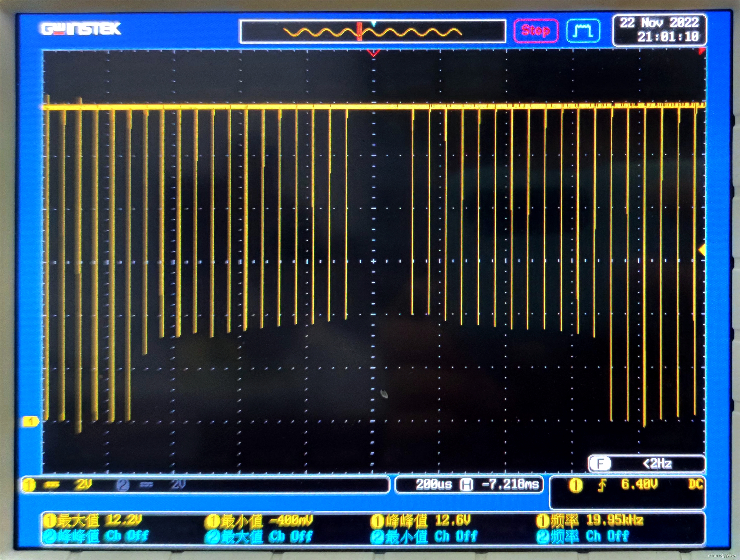Click the yellow channel 1 ground marker
Image resolution: width=740 pixels, height=560 pixels.
click(x=31, y=422)
